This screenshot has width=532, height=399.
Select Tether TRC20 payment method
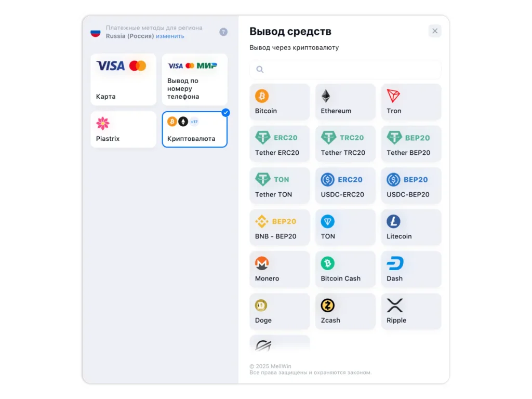pos(345,144)
